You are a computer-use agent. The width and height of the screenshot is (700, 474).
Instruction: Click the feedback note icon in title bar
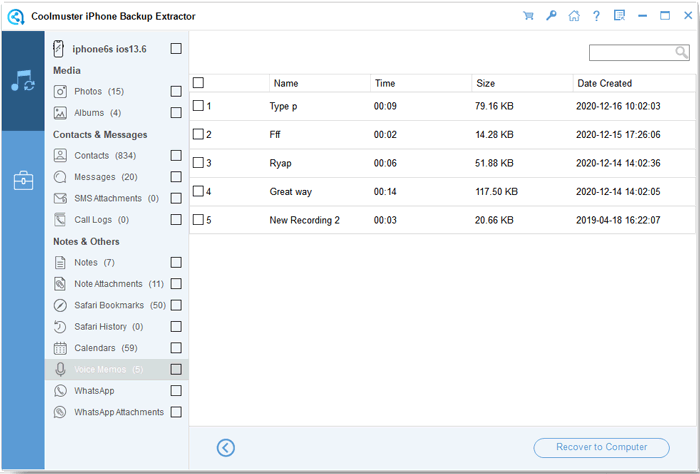click(619, 16)
